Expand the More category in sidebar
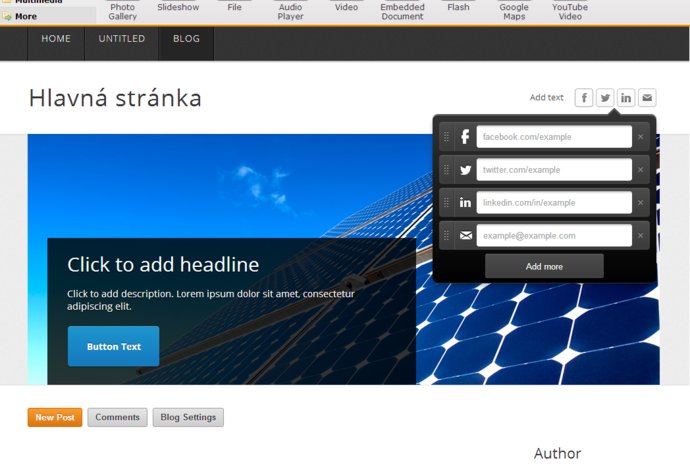The height and width of the screenshot is (469, 690). click(x=26, y=17)
